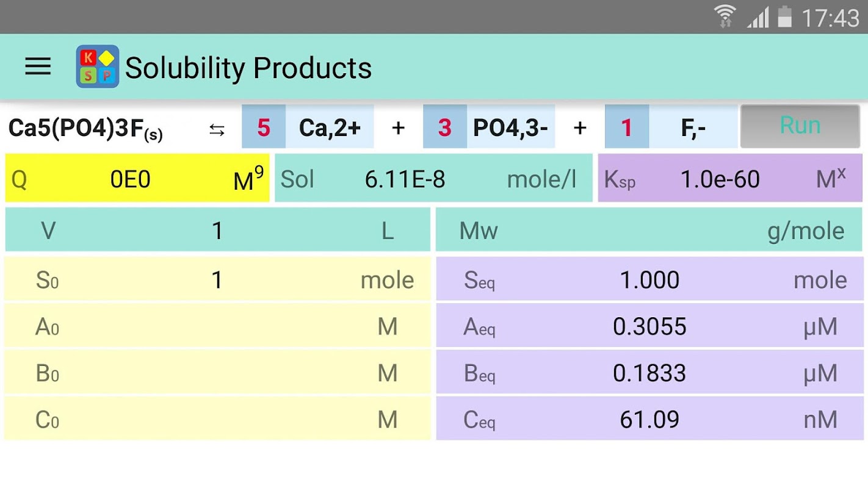Click the equilibrium arrows symbol
Screen dimensions: 868x488
(217, 129)
